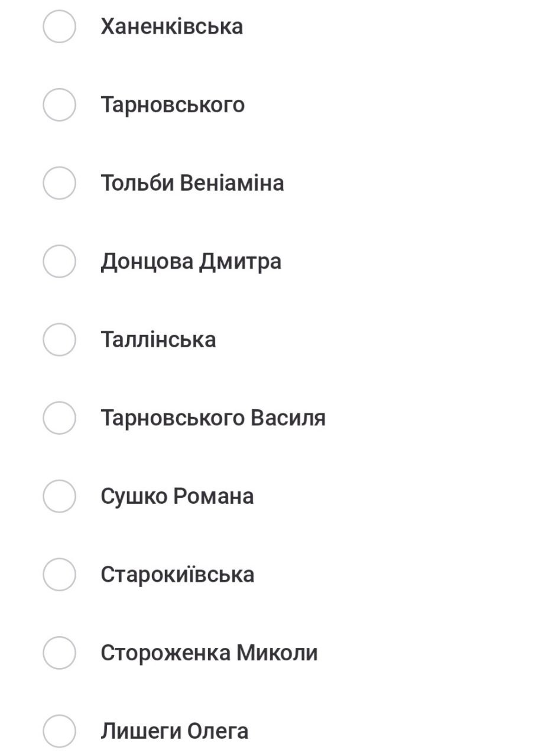
Task: Click the Донцова Дмитра text label
Action: (x=190, y=261)
